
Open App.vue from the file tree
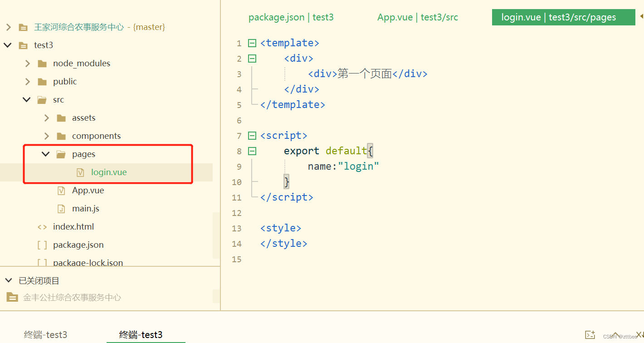click(88, 191)
